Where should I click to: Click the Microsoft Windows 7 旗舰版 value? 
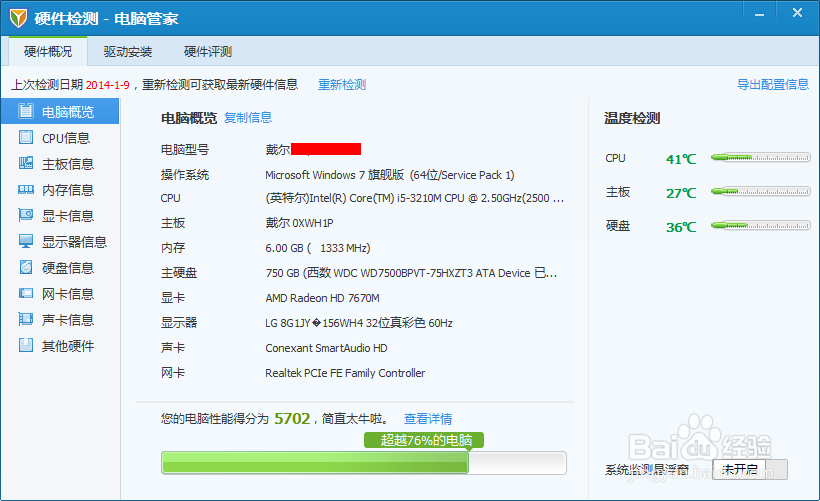pos(390,175)
